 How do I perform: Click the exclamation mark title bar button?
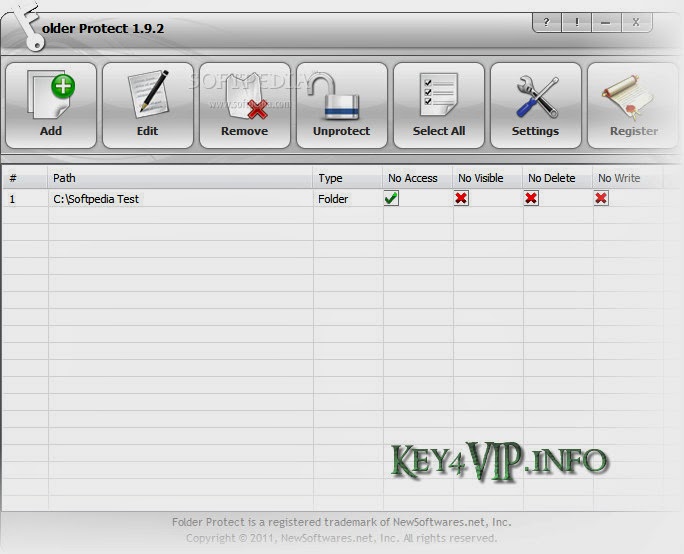[x=577, y=22]
